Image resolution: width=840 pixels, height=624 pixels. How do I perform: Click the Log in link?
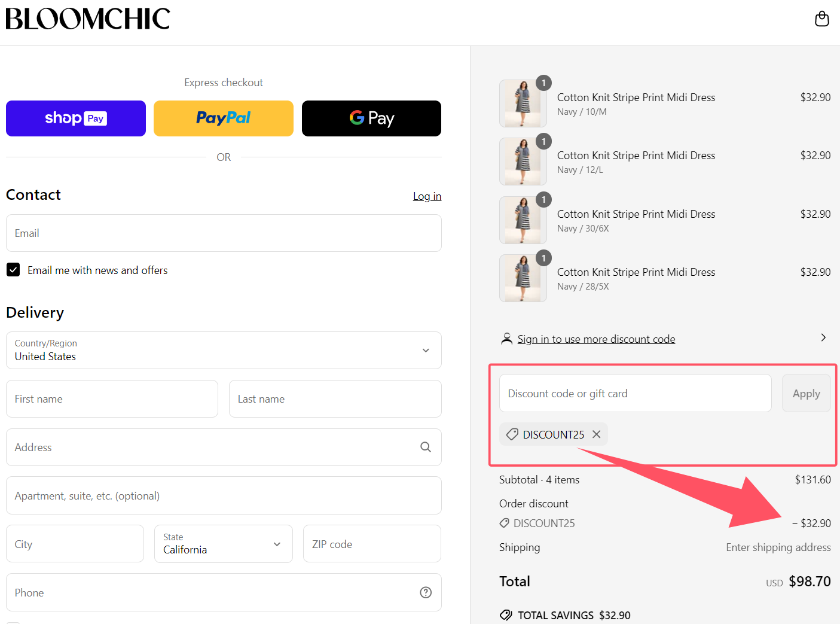tap(427, 196)
